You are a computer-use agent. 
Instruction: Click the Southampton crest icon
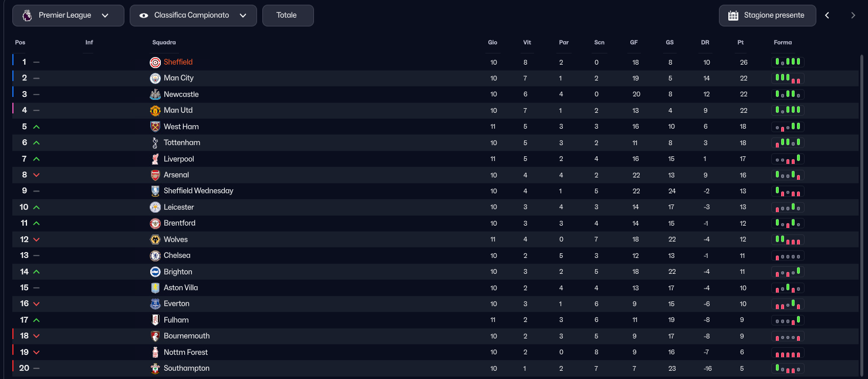(x=155, y=368)
